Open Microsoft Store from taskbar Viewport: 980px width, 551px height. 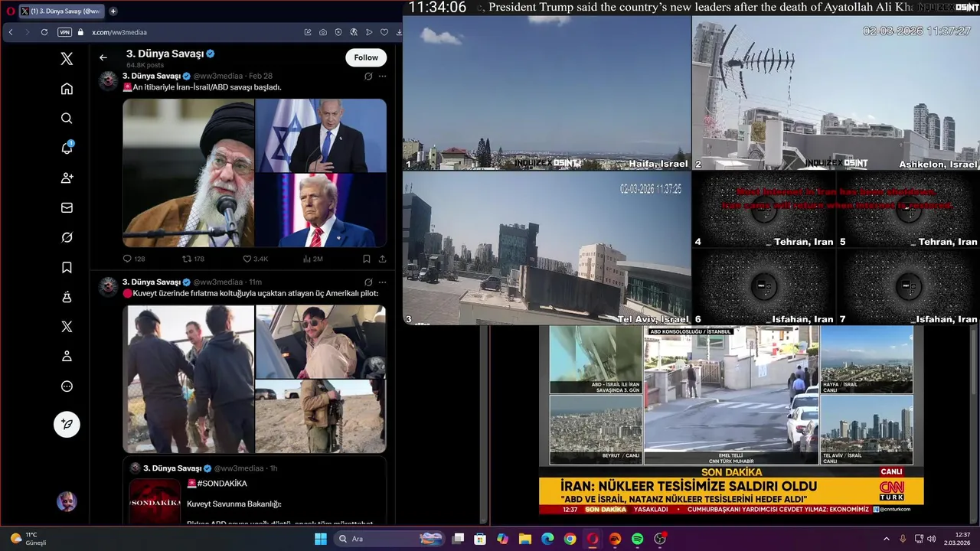(480, 539)
